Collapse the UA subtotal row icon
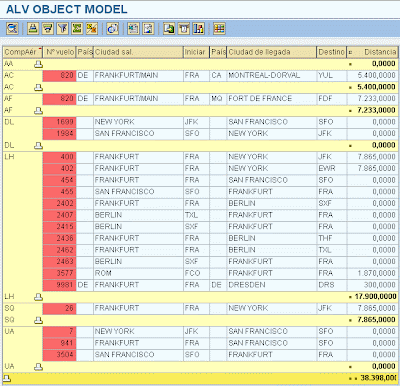 click(x=38, y=367)
